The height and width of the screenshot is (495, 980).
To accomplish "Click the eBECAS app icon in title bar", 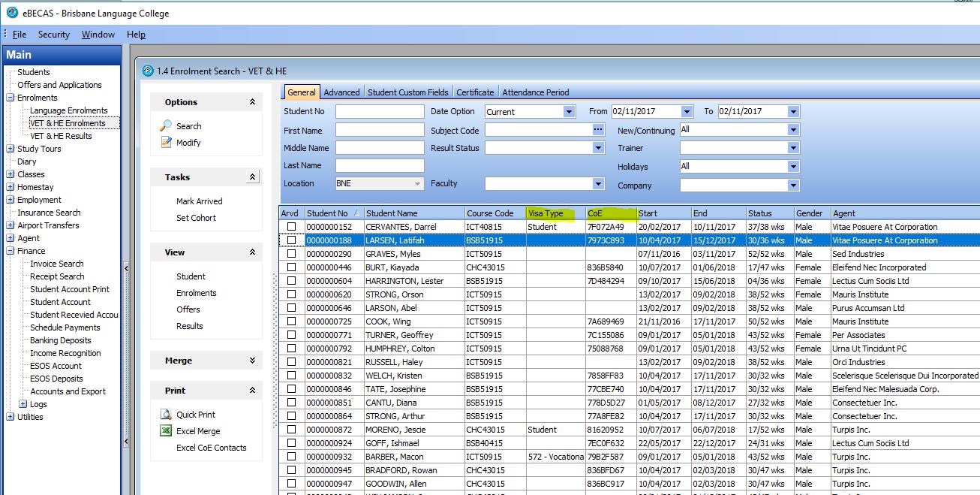I will click(x=12, y=13).
